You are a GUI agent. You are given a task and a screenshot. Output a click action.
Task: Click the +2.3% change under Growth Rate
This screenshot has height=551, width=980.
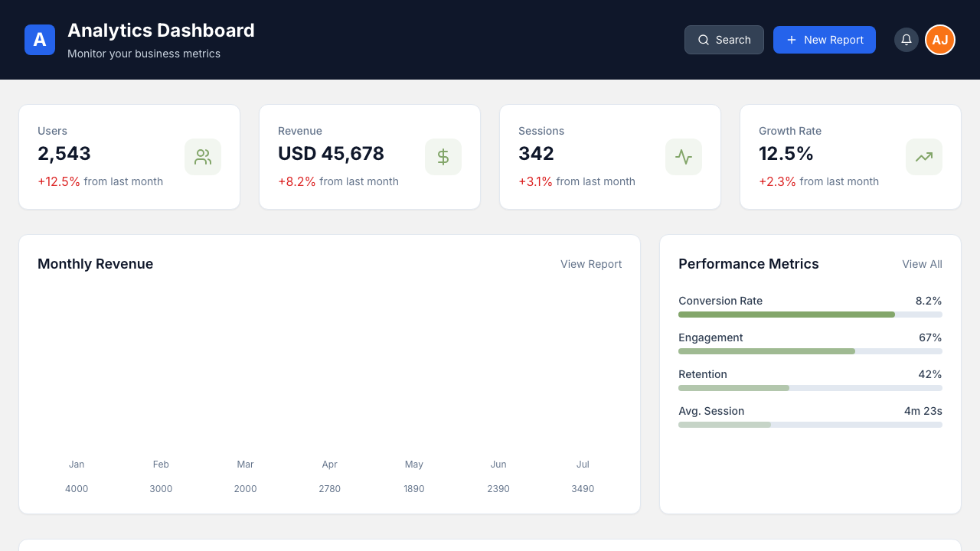(777, 181)
